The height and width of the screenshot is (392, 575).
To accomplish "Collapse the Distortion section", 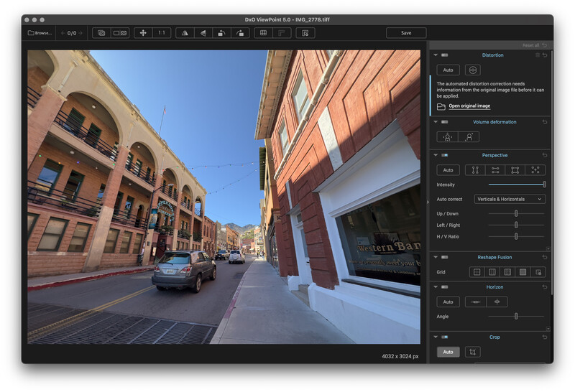I will pos(436,55).
